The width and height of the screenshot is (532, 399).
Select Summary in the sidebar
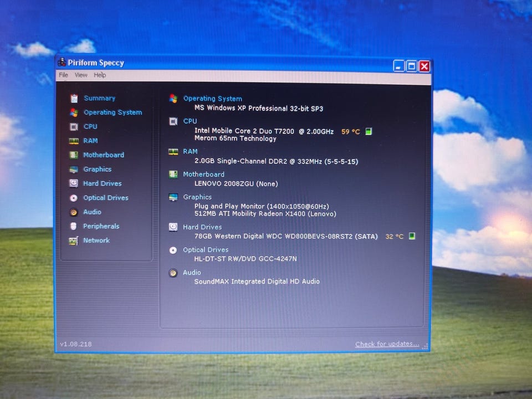click(x=99, y=99)
